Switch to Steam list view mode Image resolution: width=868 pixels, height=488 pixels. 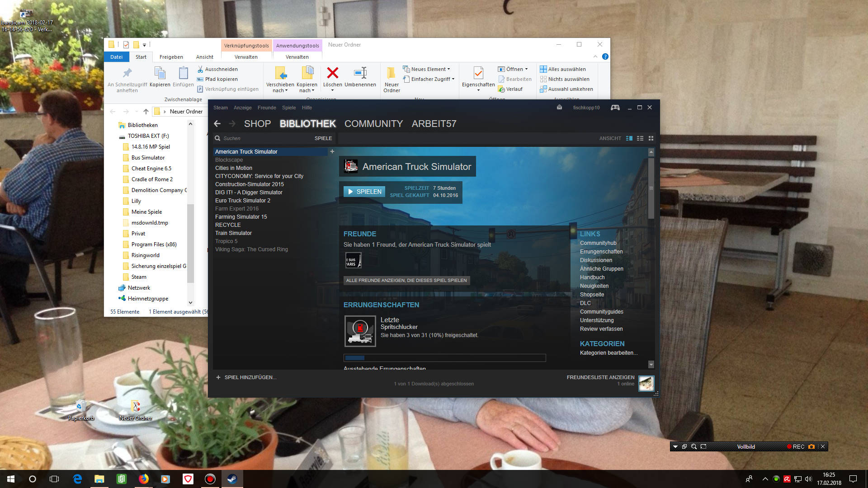(640, 138)
